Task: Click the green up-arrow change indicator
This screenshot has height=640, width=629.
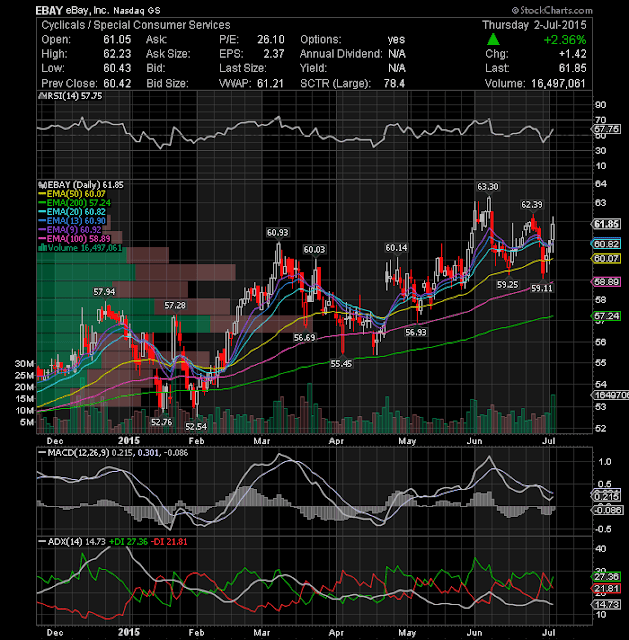Action: click(x=493, y=40)
